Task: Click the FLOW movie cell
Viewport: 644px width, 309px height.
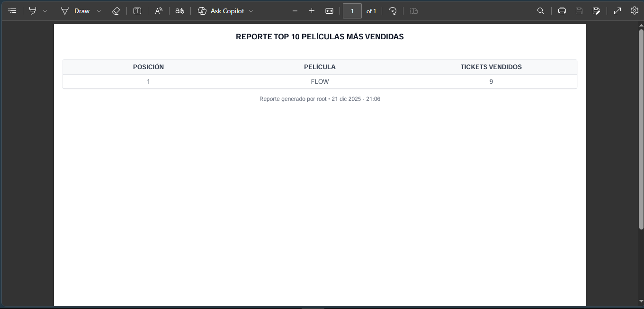Action: click(x=320, y=81)
